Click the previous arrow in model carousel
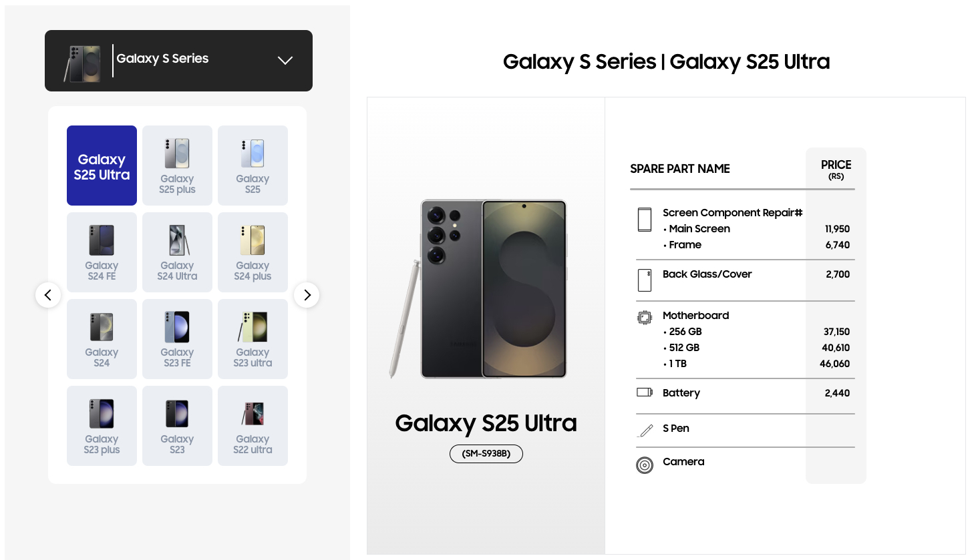The height and width of the screenshot is (560, 970). coord(48,295)
